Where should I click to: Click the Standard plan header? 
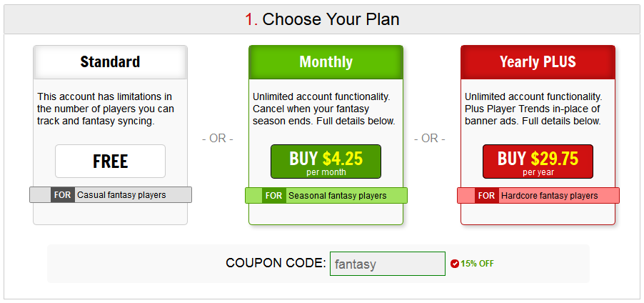click(110, 62)
